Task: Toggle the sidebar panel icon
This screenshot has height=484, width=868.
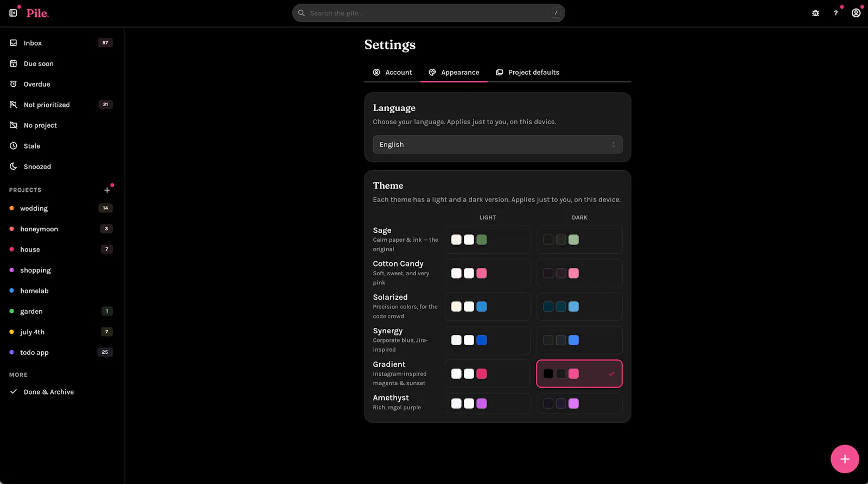Action: (13, 12)
